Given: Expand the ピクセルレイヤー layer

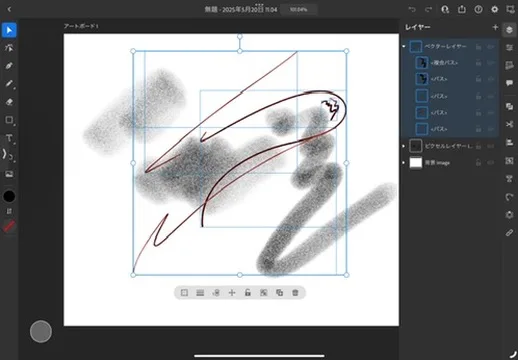Looking at the screenshot, I should pos(404,146).
